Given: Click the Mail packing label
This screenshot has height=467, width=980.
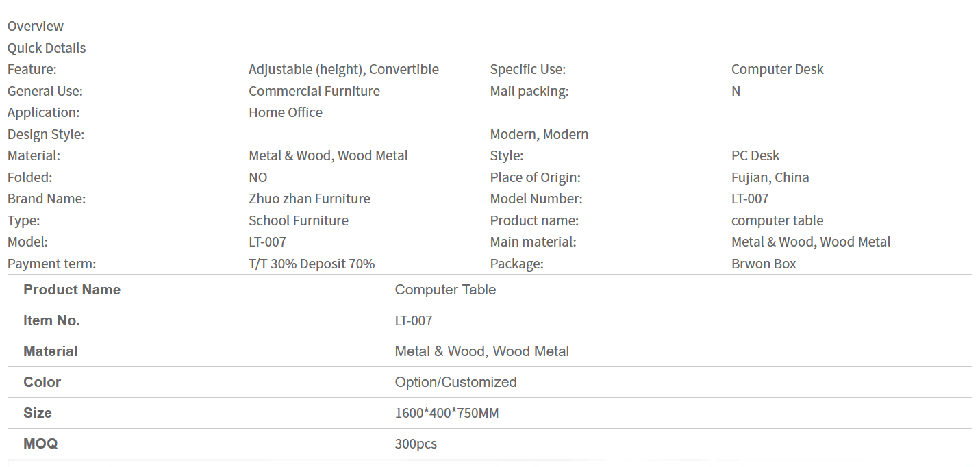Looking at the screenshot, I should click(x=529, y=91).
